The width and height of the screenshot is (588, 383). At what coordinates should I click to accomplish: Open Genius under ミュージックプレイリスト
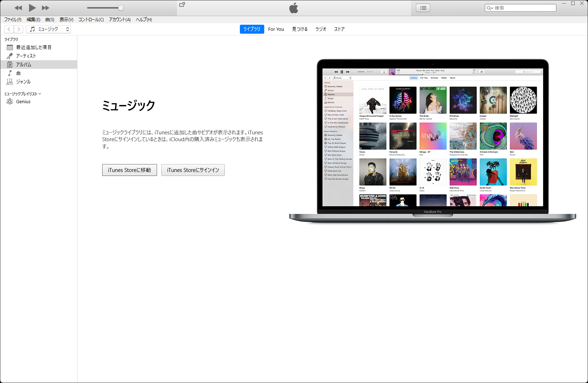click(23, 101)
